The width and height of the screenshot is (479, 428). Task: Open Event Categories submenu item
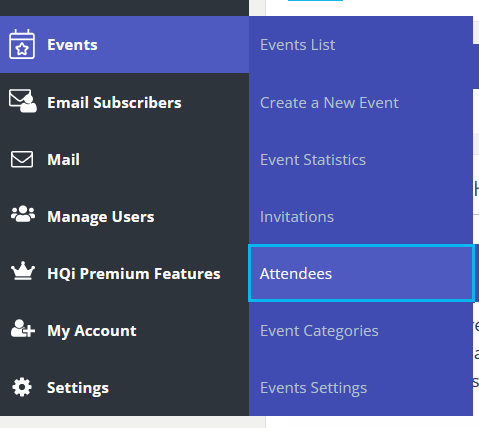[319, 331]
